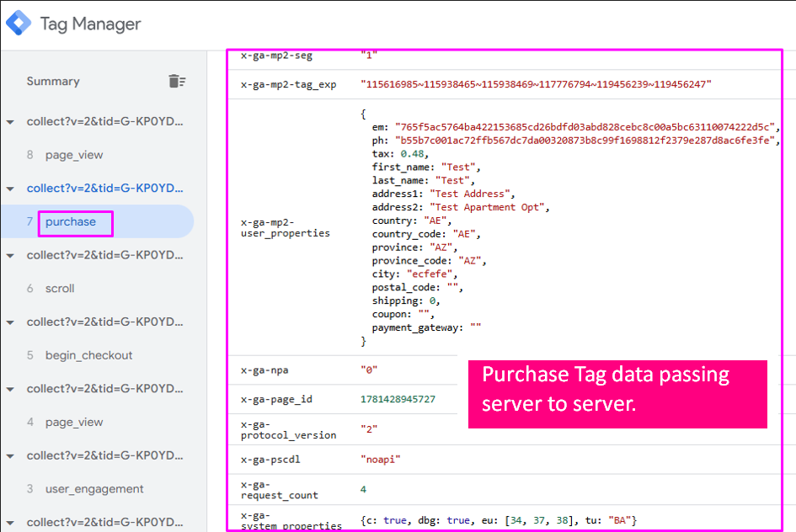The image size is (796, 532).
Task: Click the x-ga-pscdl key
Action: [270, 460]
